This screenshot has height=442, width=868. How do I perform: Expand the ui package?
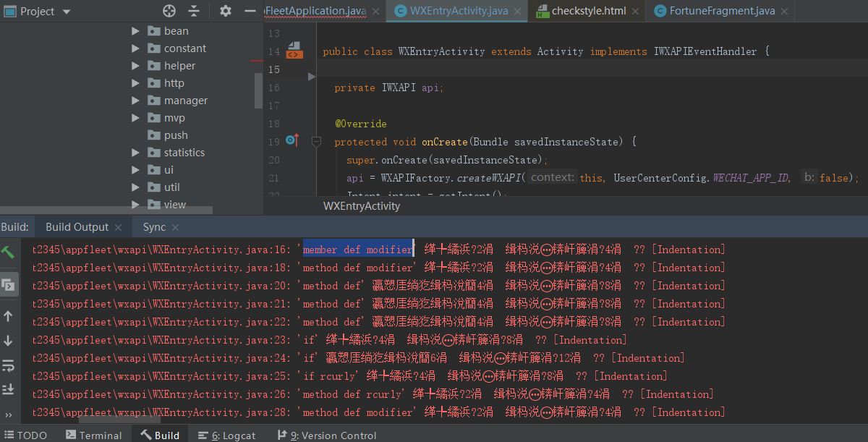pyautogui.click(x=134, y=169)
